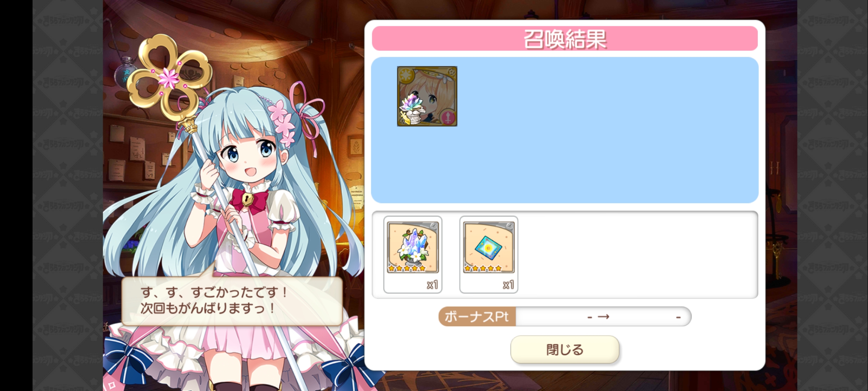Click the five stars on ticket reward
The image size is (868, 391).
click(483, 269)
